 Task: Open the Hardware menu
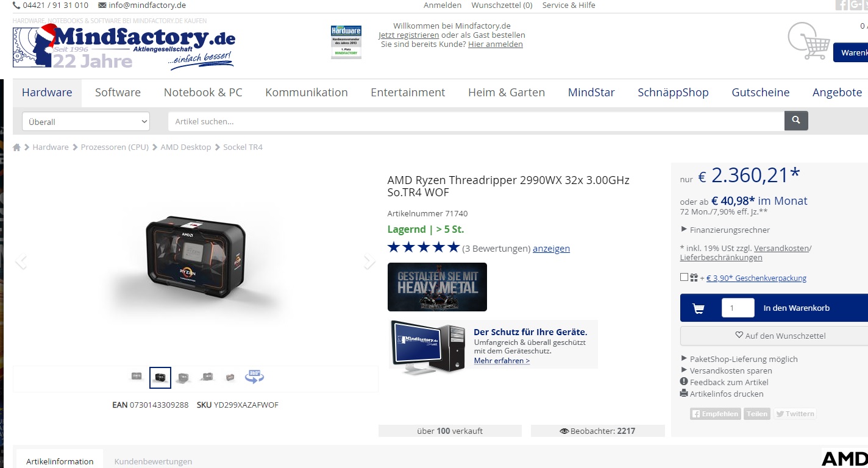47,93
